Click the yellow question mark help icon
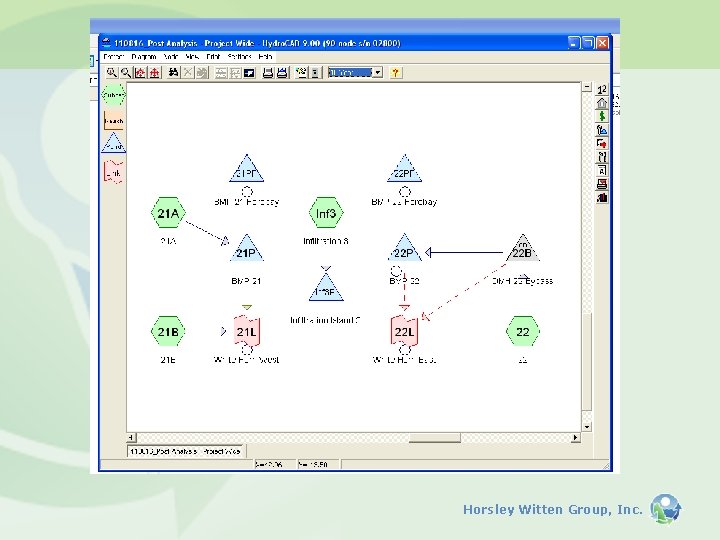The width and height of the screenshot is (720, 540). coord(395,73)
